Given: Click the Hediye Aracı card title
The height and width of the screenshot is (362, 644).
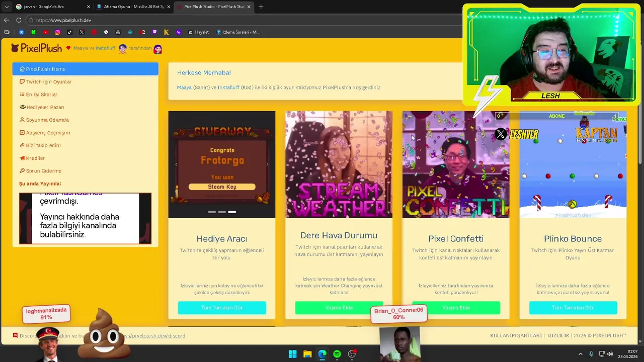Looking at the screenshot, I should click(222, 239).
